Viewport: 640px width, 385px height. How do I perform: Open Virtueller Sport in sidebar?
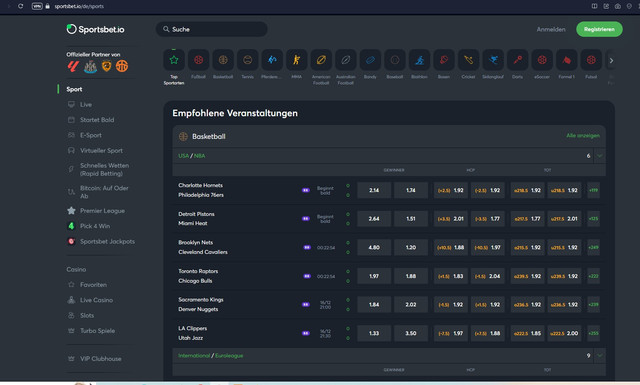101,151
